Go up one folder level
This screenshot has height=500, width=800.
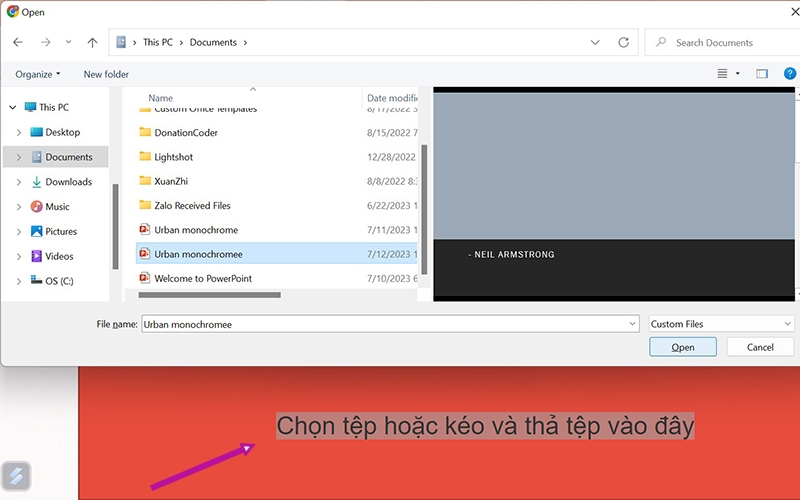coord(92,42)
